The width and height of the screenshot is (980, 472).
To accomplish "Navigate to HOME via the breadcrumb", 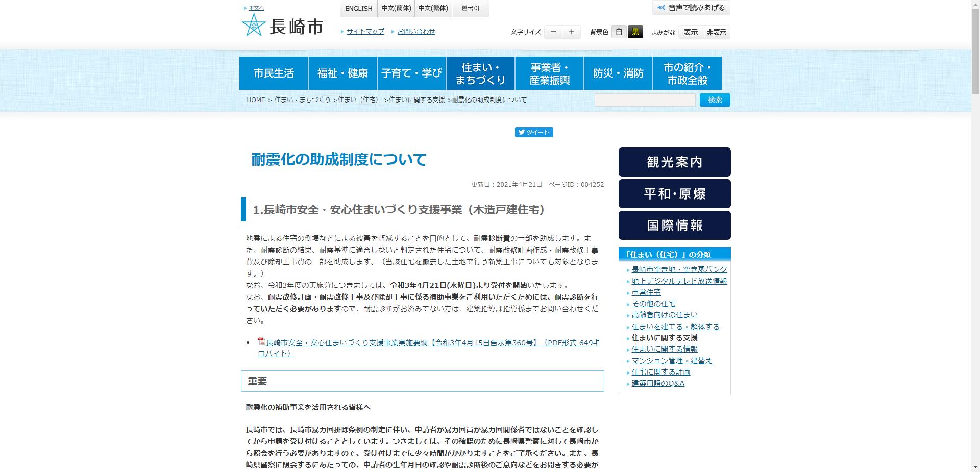I will pos(256,100).
